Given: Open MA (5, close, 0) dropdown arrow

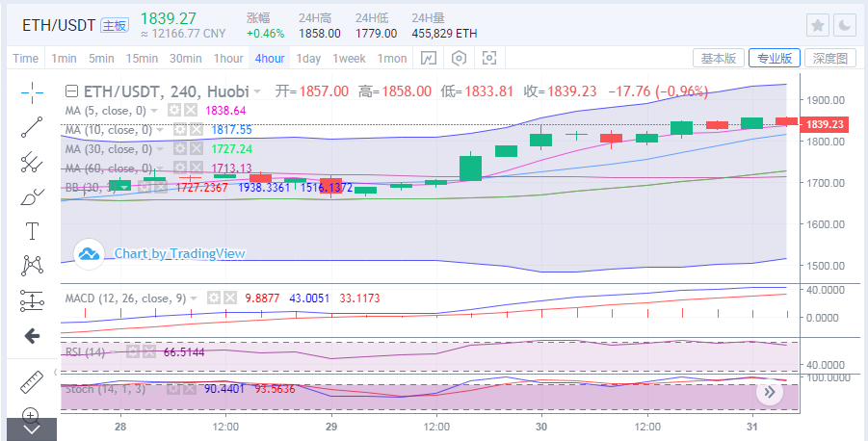Looking at the screenshot, I should click(154, 111).
